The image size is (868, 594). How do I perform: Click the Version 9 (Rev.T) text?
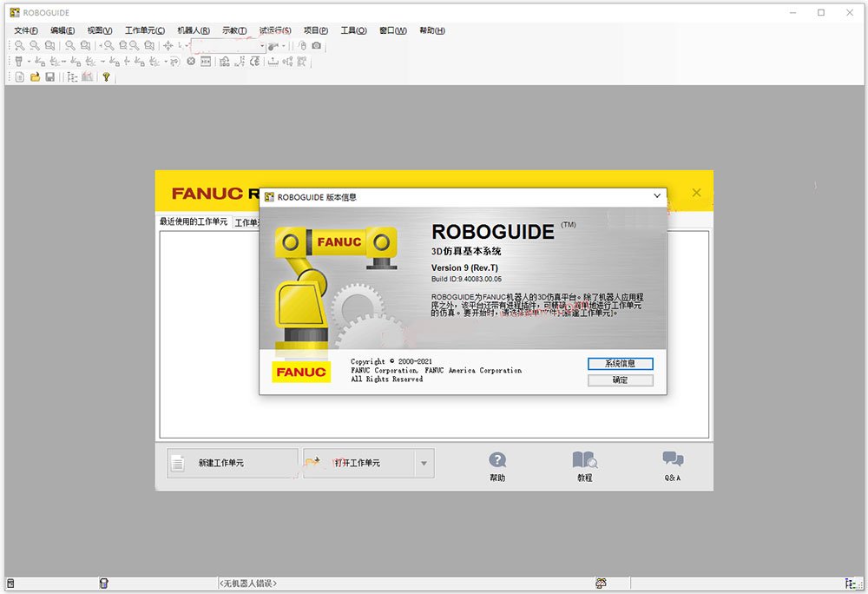(464, 268)
